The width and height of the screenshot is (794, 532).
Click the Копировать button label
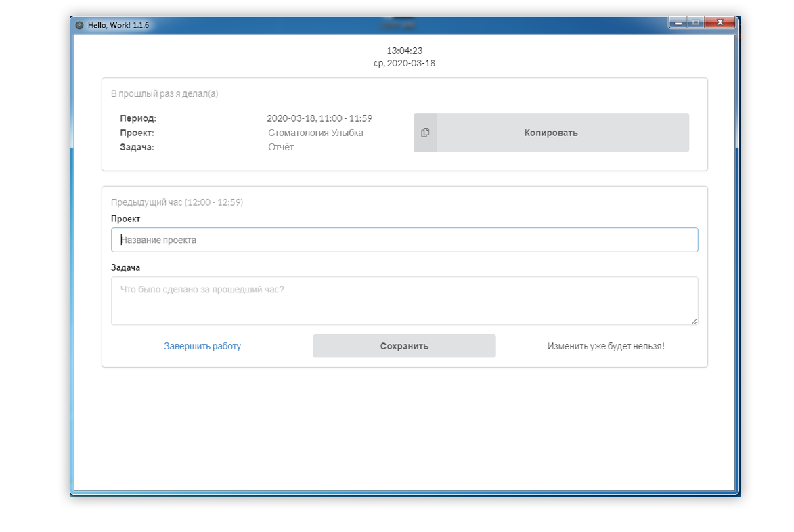pos(551,133)
